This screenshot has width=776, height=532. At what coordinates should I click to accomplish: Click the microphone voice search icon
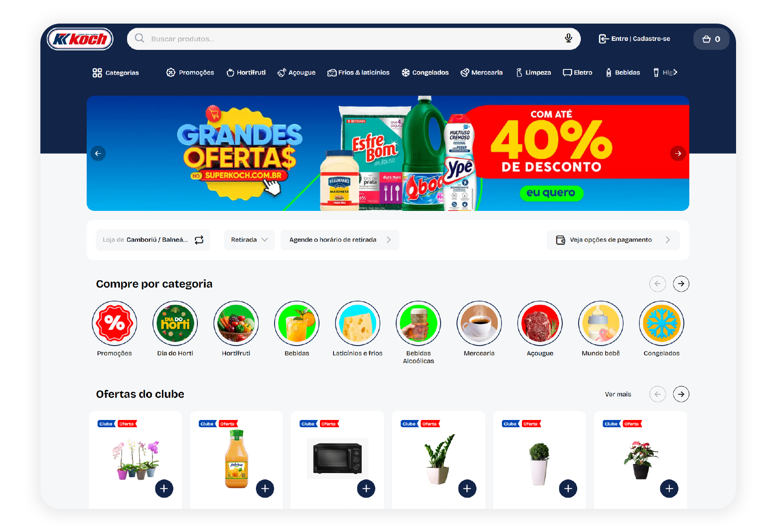(x=568, y=38)
